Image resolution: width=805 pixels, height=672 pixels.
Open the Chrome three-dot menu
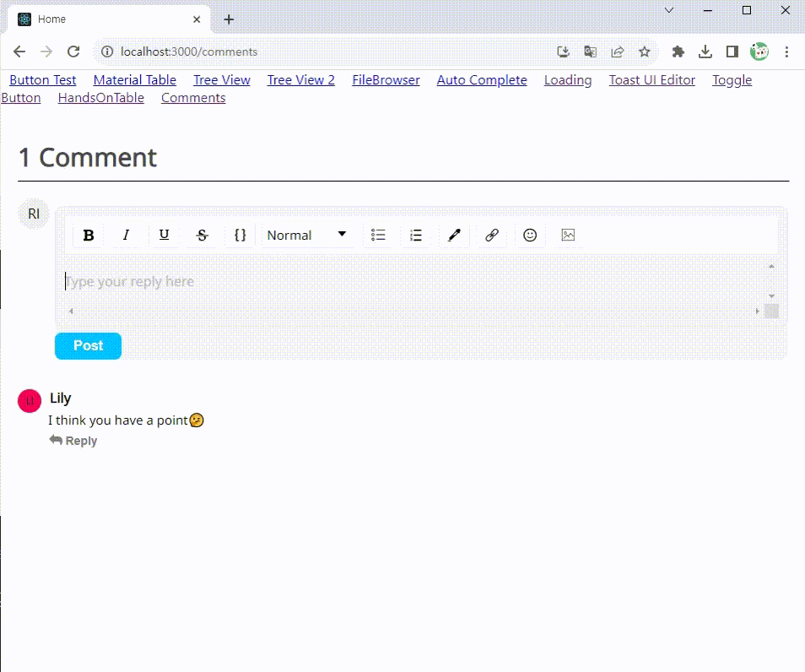[x=786, y=51]
